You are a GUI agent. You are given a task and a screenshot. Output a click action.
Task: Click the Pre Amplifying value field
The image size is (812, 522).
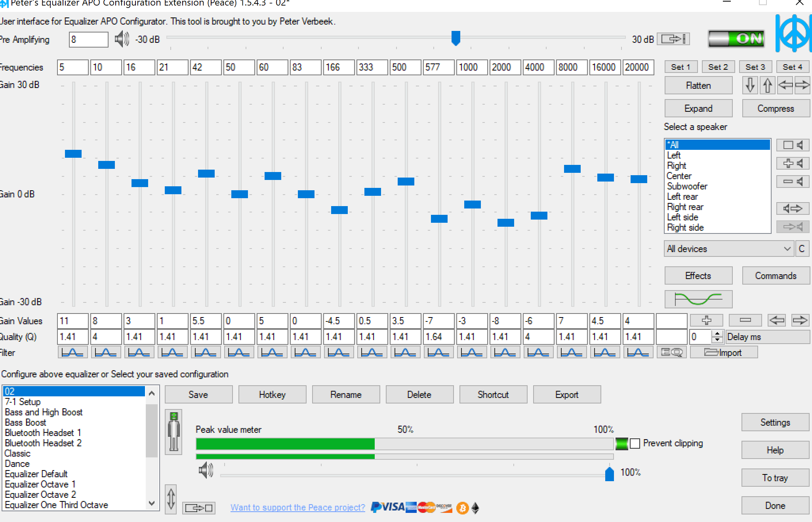point(88,40)
